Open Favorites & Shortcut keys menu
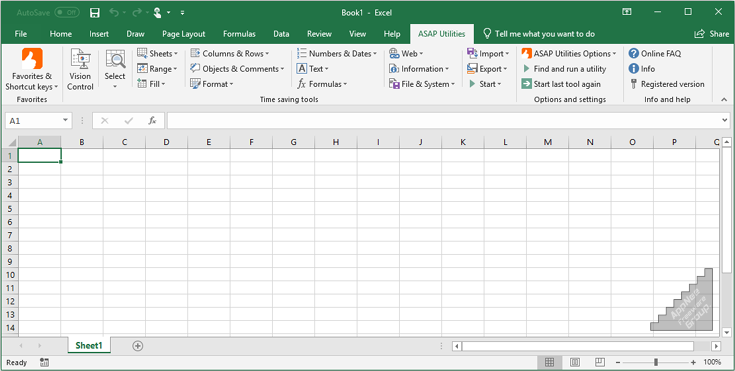 coord(32,69)
